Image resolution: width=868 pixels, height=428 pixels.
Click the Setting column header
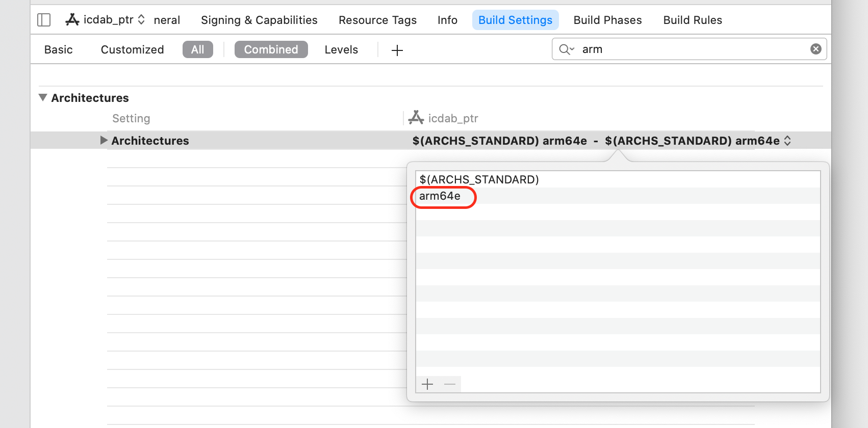tap(131, 118)
